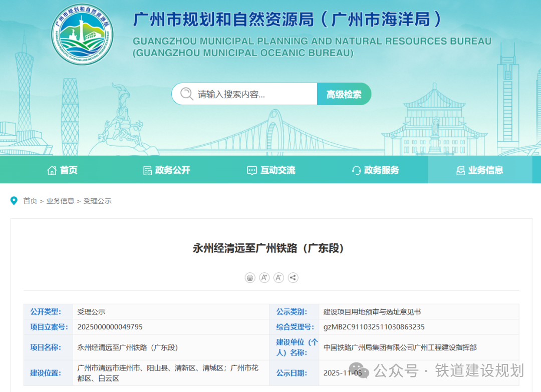Click the 受理公示 breadcrumb link

[97, 201]
